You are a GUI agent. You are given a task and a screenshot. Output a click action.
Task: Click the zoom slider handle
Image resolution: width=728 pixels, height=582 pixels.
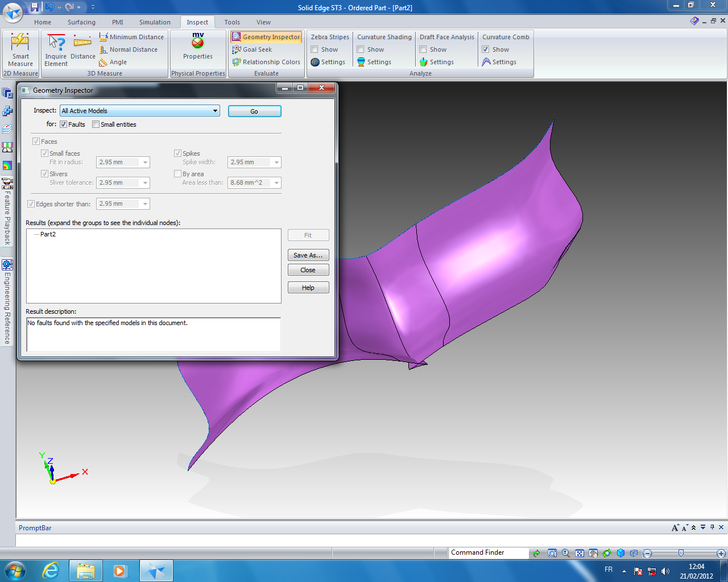click(681, 553)
